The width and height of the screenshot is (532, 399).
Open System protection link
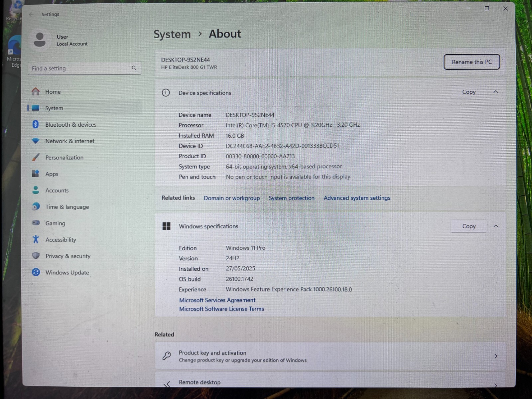(x=292, y=198)
